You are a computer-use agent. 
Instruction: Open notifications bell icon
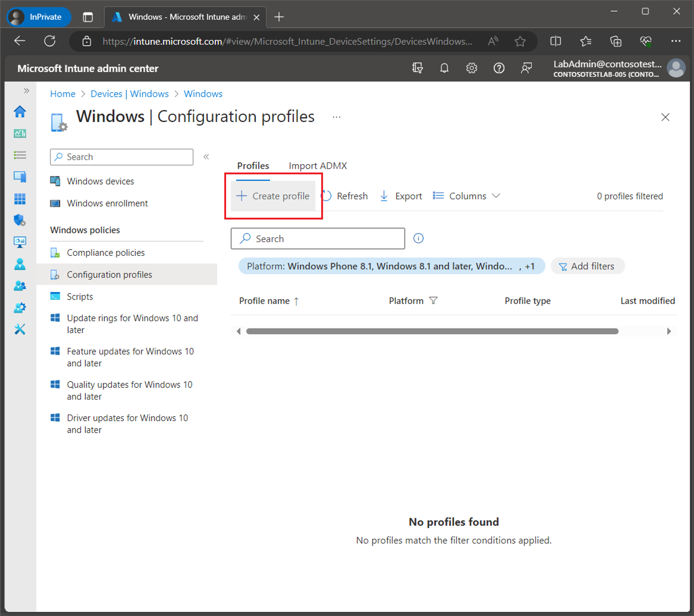(444, 68)
